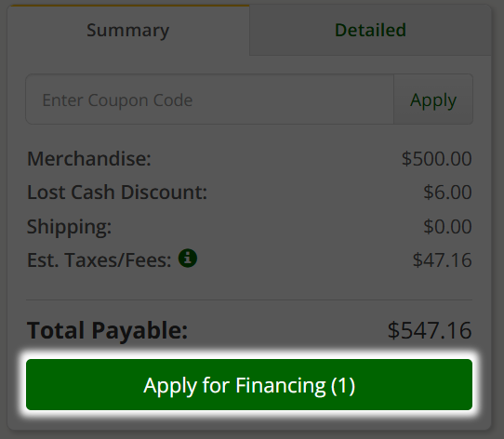Apply the coupon code with the Apply button
The height and width of the screenshot is (439, 504).
(433, 100)
